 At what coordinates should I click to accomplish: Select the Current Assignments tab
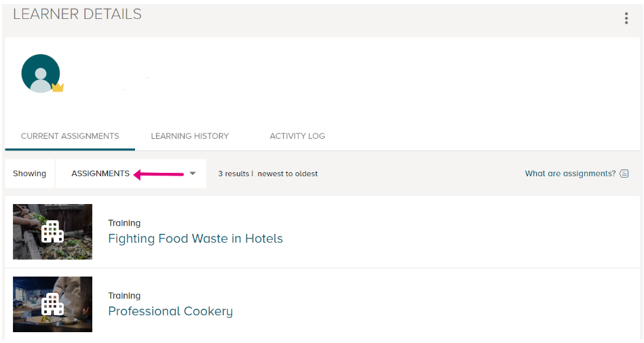click(70, 136)
